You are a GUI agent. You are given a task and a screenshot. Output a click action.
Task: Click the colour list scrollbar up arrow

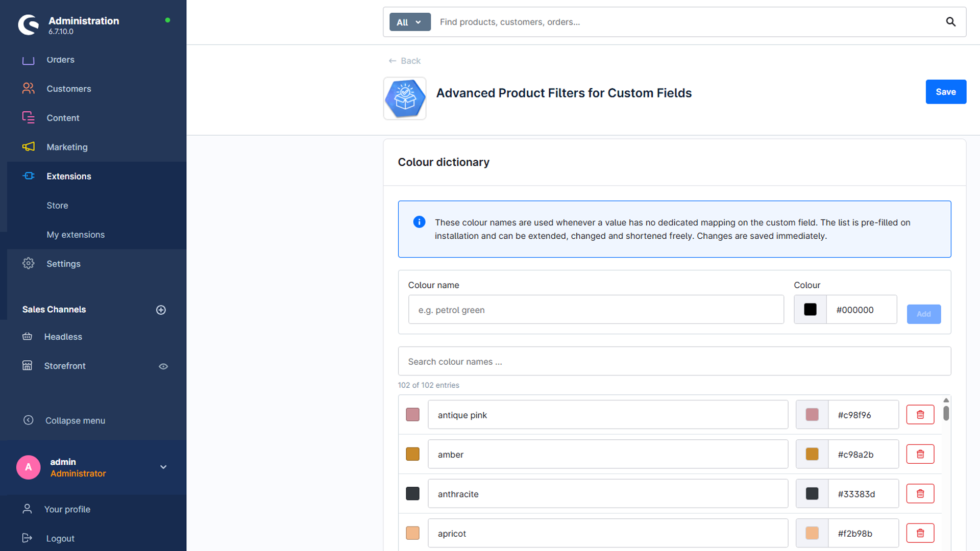click(x=946, y=400)
